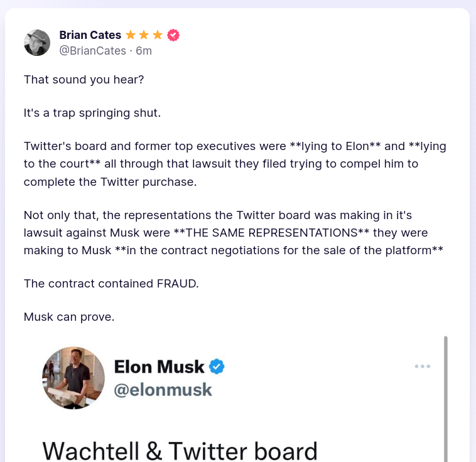Click the Elon Musk name in embedded tweet
The width and height of the screenshot is (476, 462).
point(160,367)
